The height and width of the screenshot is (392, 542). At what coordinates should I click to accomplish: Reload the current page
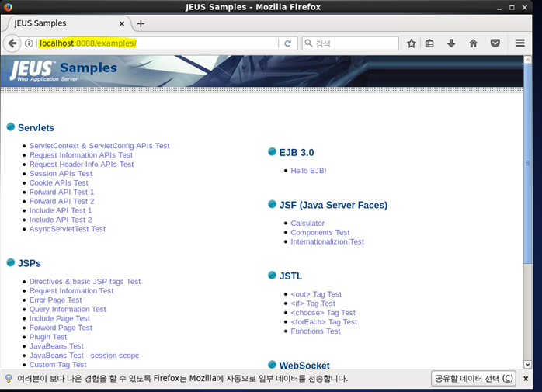287,43
